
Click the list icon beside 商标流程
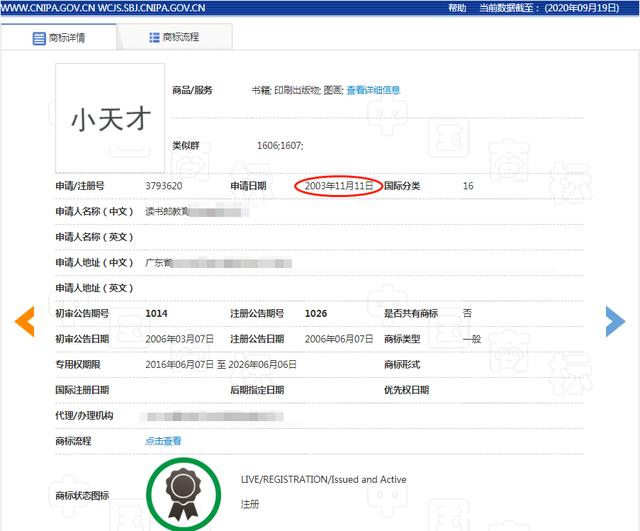(x=154, y=37)
